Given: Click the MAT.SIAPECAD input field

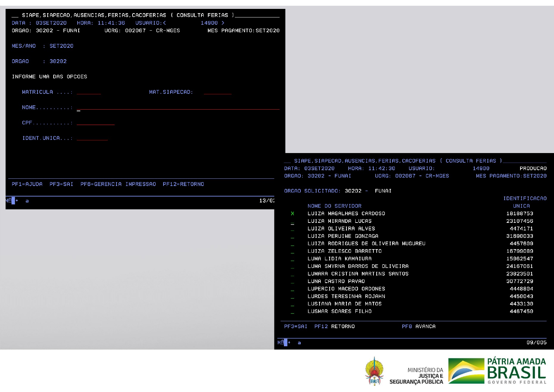Looking at the screenshot, I should [x=217, y=92].
